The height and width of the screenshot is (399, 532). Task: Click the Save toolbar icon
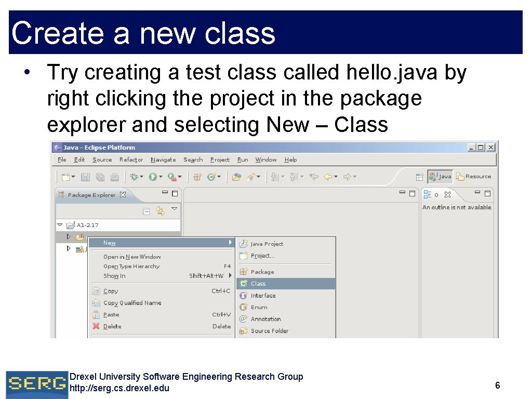click(85, 177)
